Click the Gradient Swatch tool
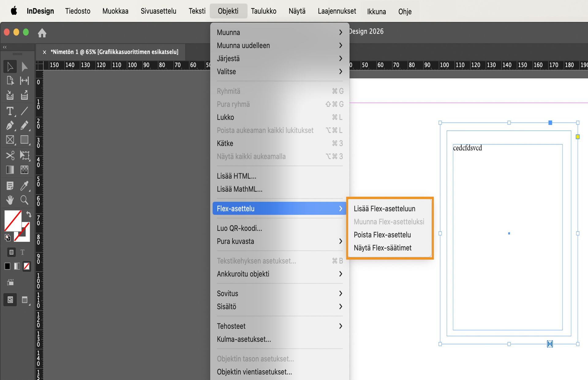The image size is (588, 380). (x=10, y=170)
